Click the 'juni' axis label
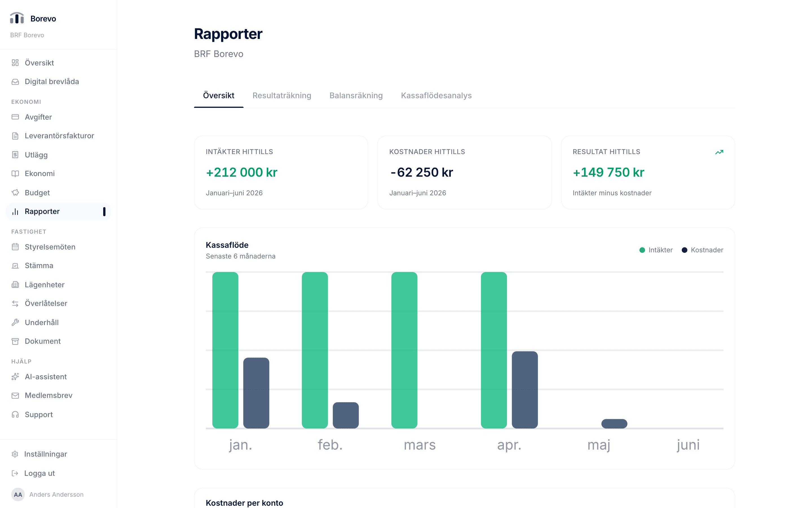The width and height of the screenshot is (812, 508). point(688,445)
